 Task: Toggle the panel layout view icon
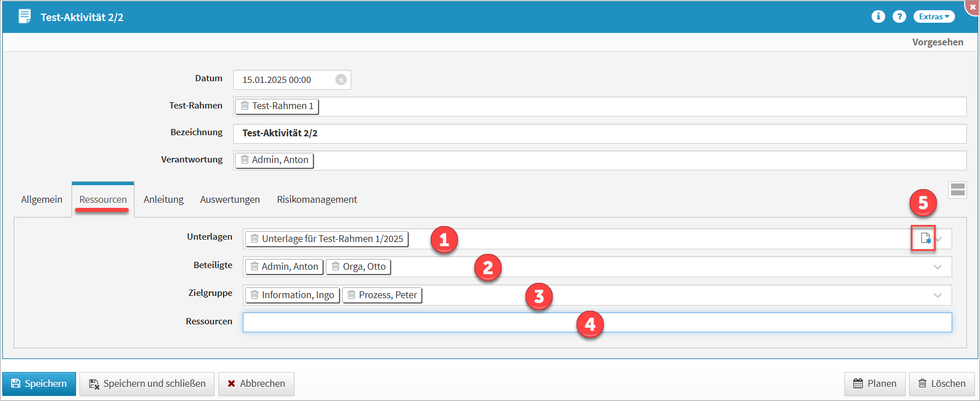pyautogui.click(x=957, y=190)
